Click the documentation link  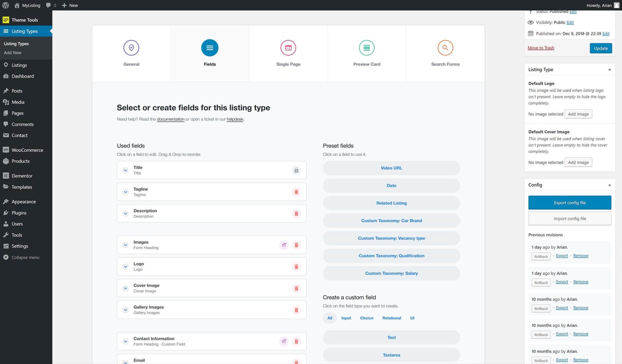coord(170,119)
